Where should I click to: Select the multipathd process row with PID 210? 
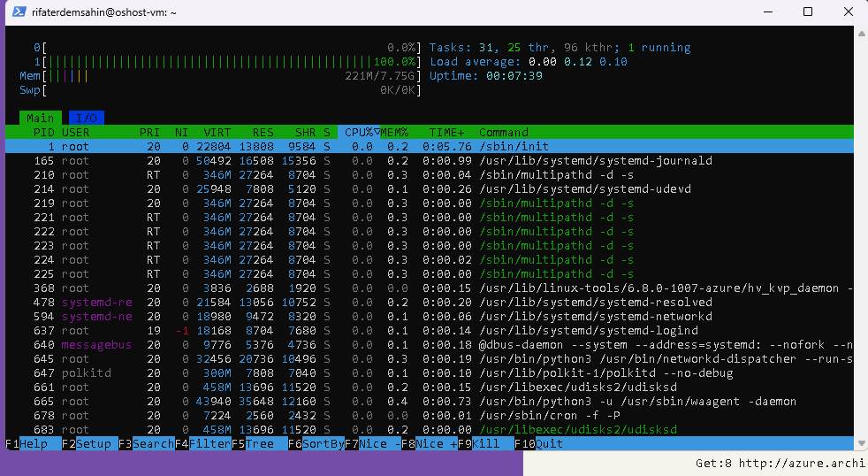[x=429, y=175]
